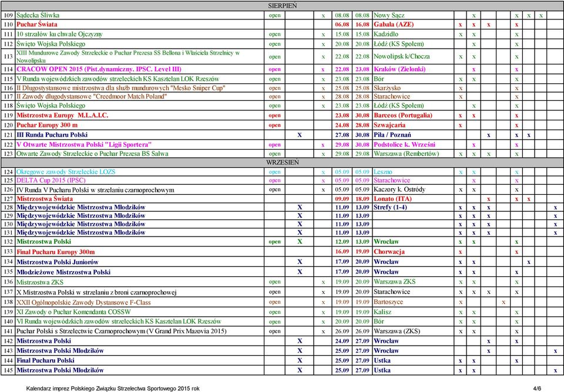Select end date 18.09 of Mistrzostwa Świata
The width and height of the screenshot is (564, 392).
pyautogui.click(x=362, y=199)
